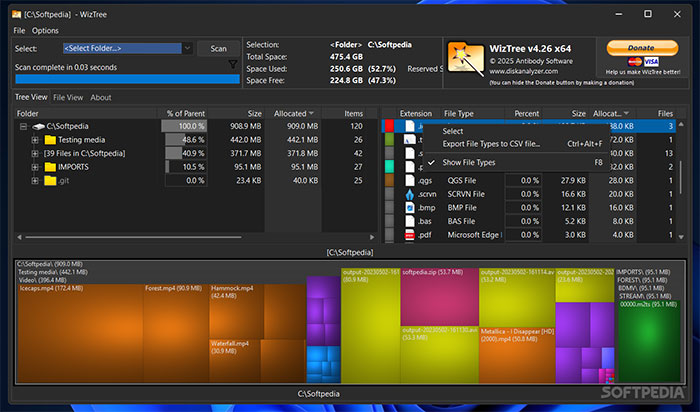This screenshot has width=700, height=412.
Task: Click the teal color swatch in extension list
Action: tap(389, 166)
